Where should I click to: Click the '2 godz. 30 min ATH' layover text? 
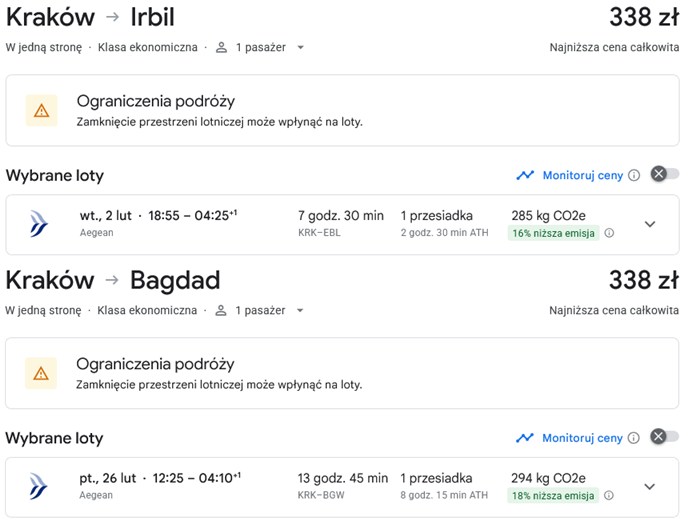coord(445,233)
